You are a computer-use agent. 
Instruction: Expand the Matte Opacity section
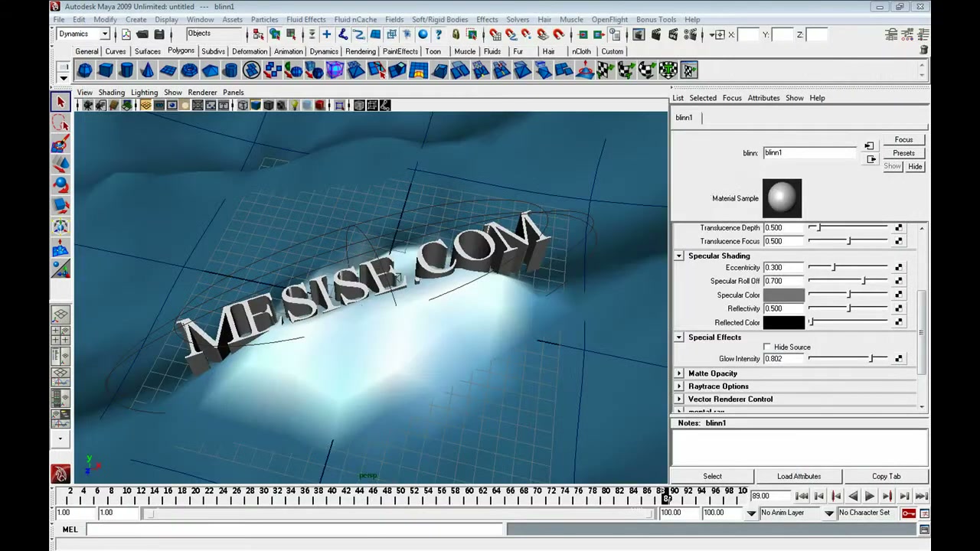[x=679, y=373]
